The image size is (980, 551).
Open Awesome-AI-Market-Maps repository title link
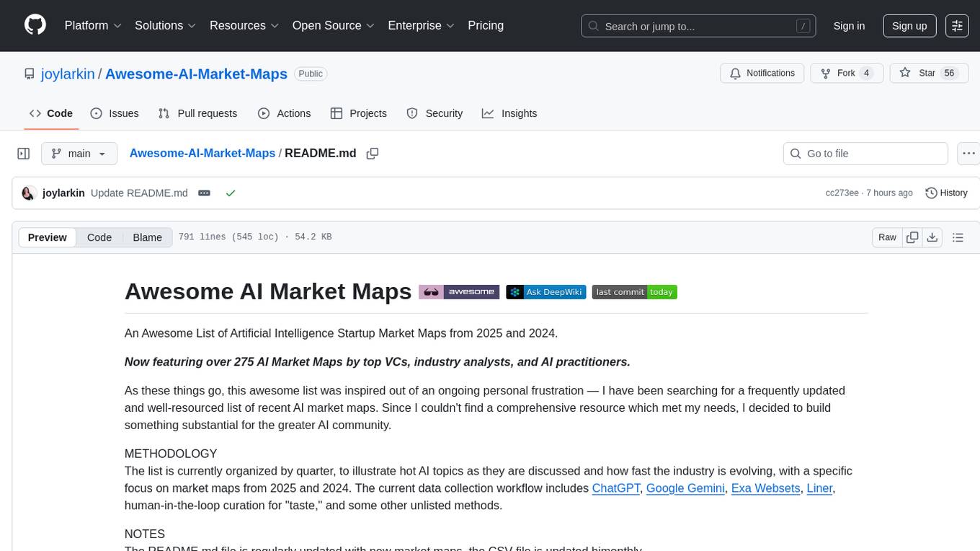pos(196,74)
